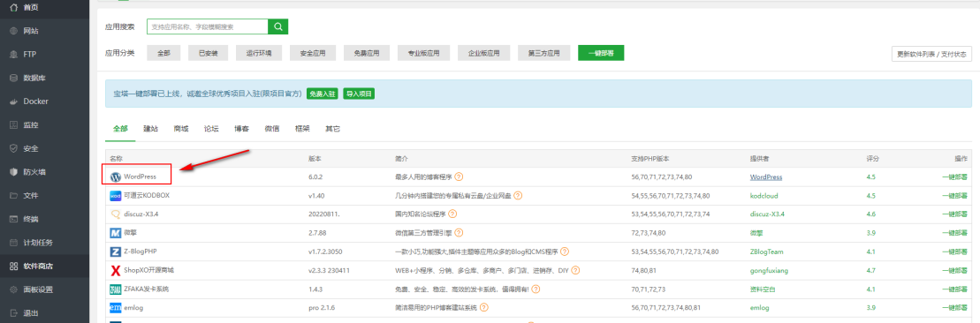Image resolution: width=980 pixels, height=323 pixels.
Task: Switch to the 全部 sub-tab
Action: click(x=120, y=129)
